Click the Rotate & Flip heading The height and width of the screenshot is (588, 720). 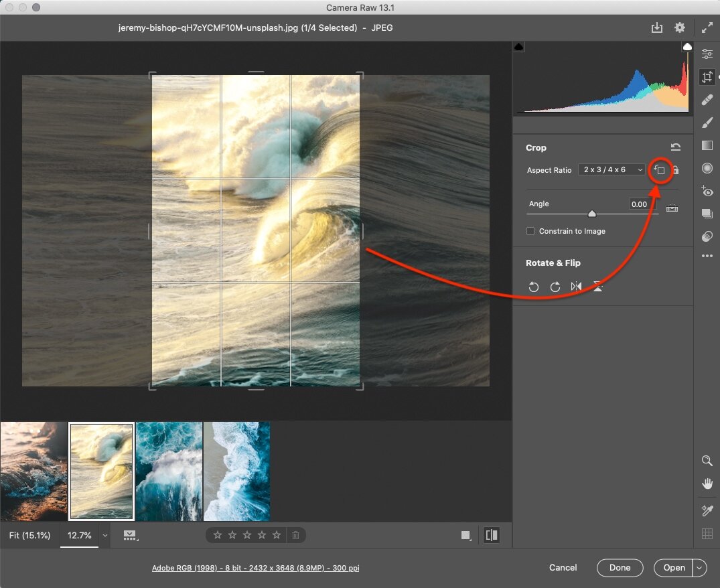(553, 263)
